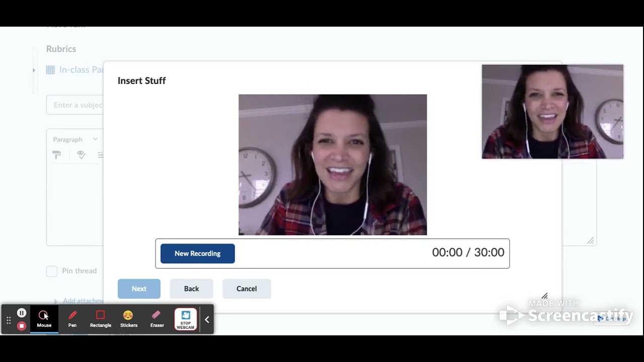Click the Enter a subject field
Viewport: 644px width, 362px height.
[75, 105]
